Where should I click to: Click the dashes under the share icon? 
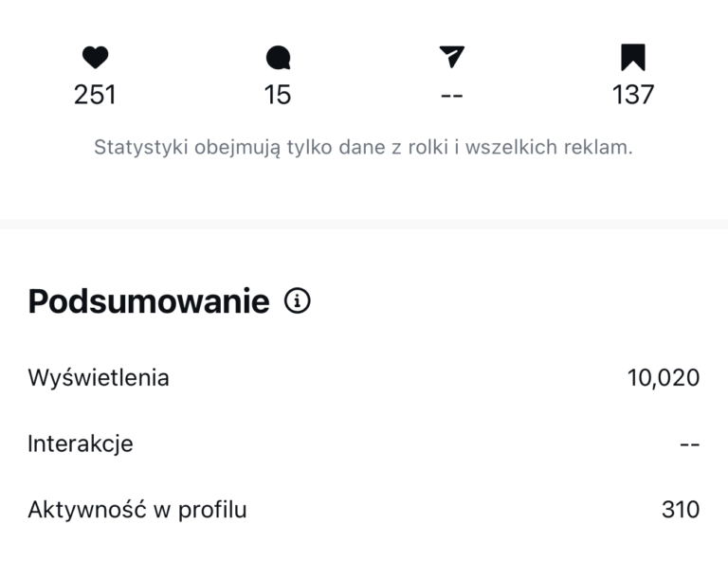[x=452, y=95]
